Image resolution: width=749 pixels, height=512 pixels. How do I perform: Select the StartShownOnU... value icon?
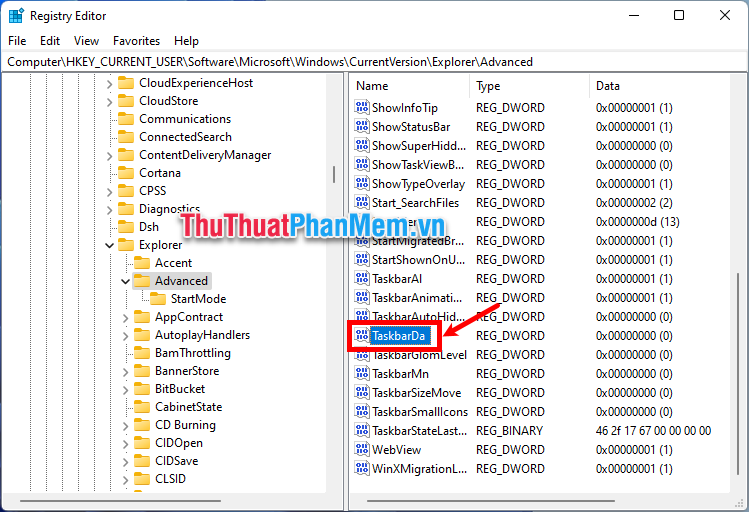tap(362, 260)
